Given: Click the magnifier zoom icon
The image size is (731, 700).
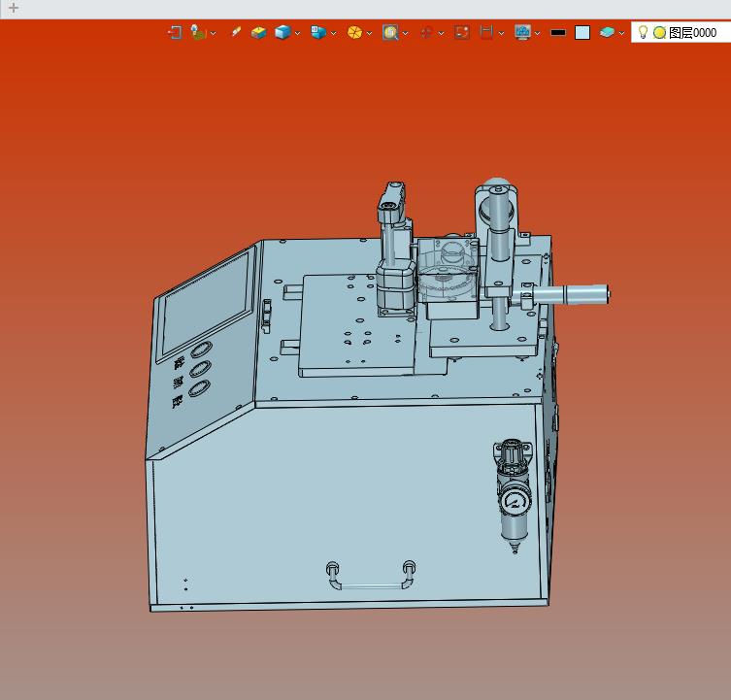Looking at the screenshot, I should [x=390, y=33].
